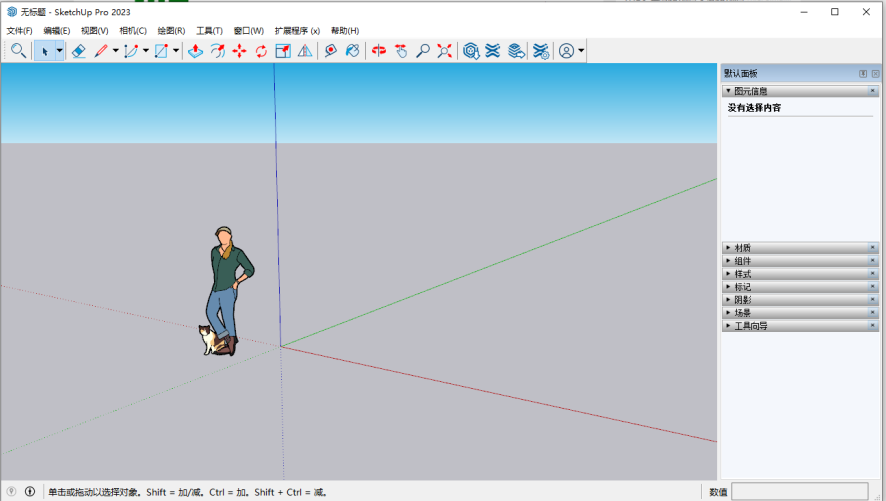Image resolution: width=886 pixels, height=501 pixels.
Task: Open the 编辑(E) menu
Action: (57, 31)
